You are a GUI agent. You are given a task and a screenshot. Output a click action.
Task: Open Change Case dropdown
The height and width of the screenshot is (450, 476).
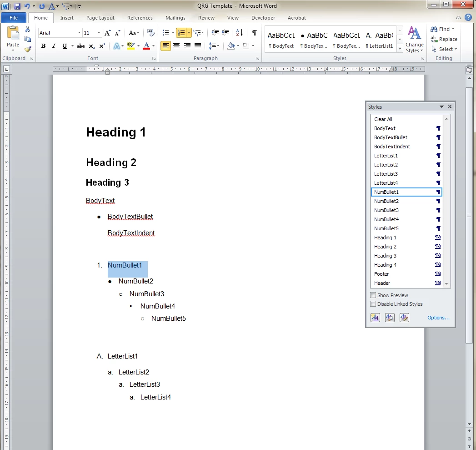pyautogui.click(x=134, y=33)
